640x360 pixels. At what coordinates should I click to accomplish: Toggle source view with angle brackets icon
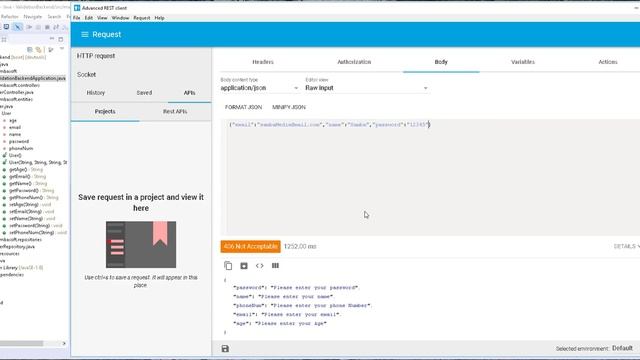[x=260, y=266]
